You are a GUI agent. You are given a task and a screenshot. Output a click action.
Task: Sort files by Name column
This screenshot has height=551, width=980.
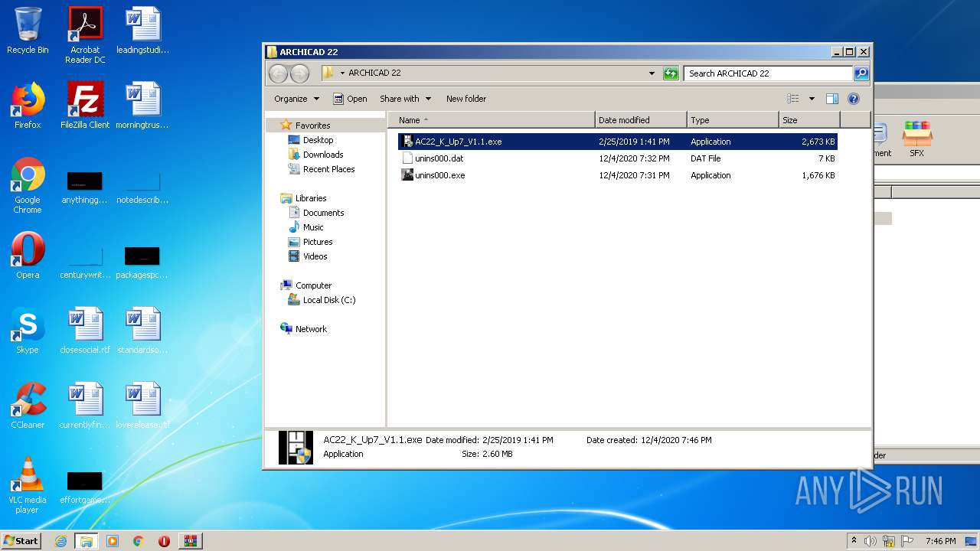click(492, 120)
